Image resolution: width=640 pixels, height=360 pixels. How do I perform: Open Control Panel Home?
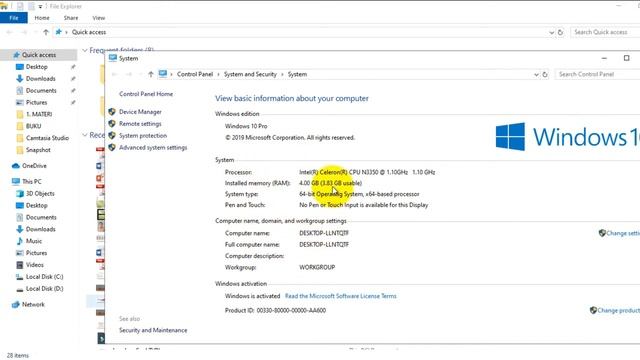click(x=146, y=94)
